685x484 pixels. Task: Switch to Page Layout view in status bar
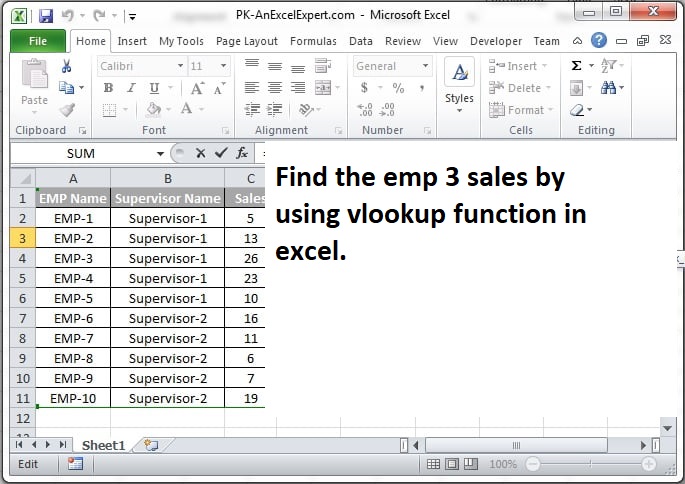point(451,464)
